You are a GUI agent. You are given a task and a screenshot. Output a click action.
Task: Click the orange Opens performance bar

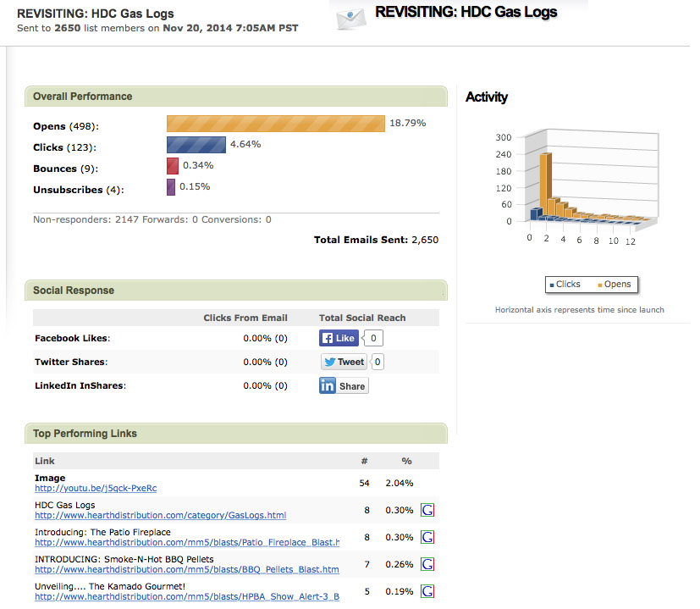276,124
